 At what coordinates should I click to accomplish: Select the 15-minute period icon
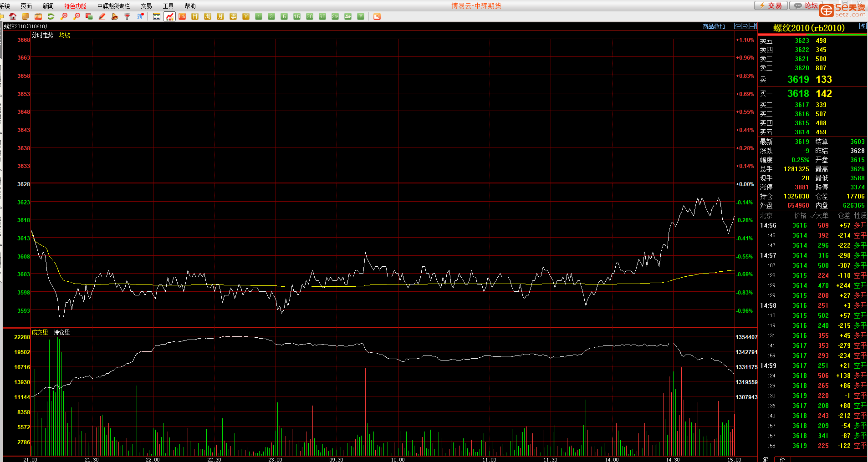tap(297, 16)
